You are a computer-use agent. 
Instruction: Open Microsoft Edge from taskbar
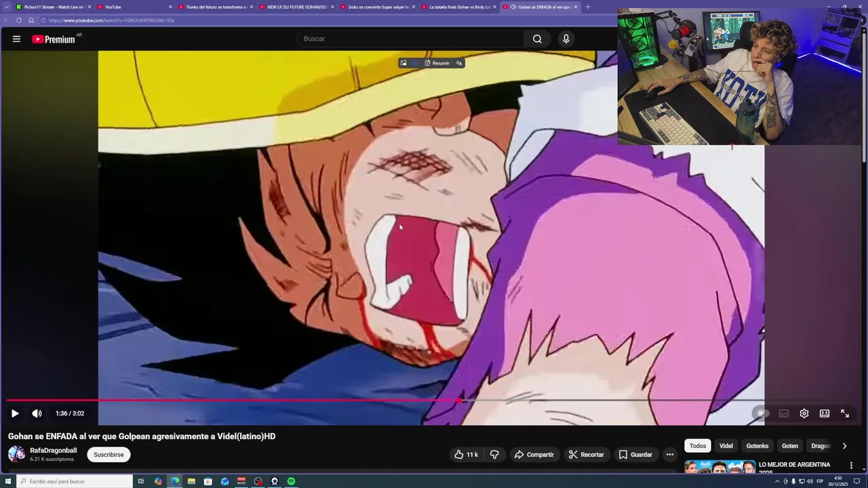[x=175, y=481]
